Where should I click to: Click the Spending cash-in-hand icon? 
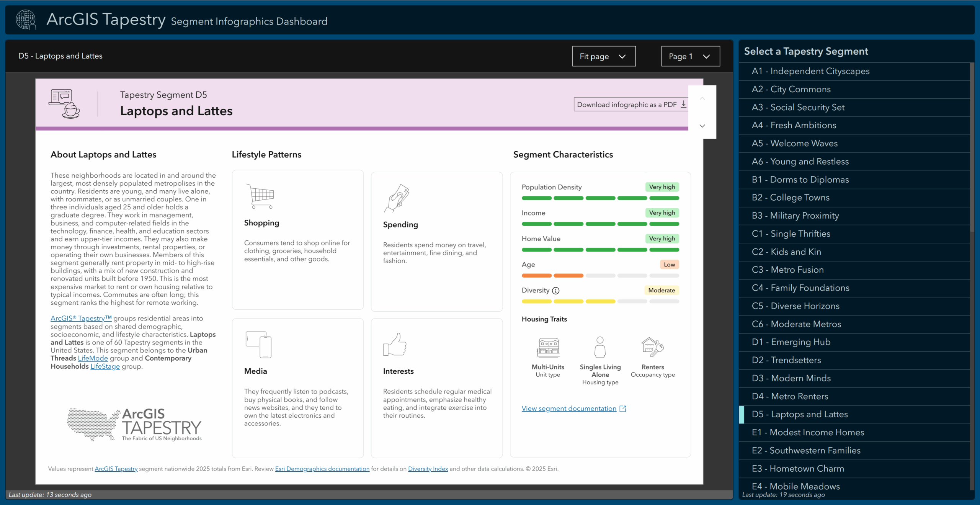coord(397,198)
